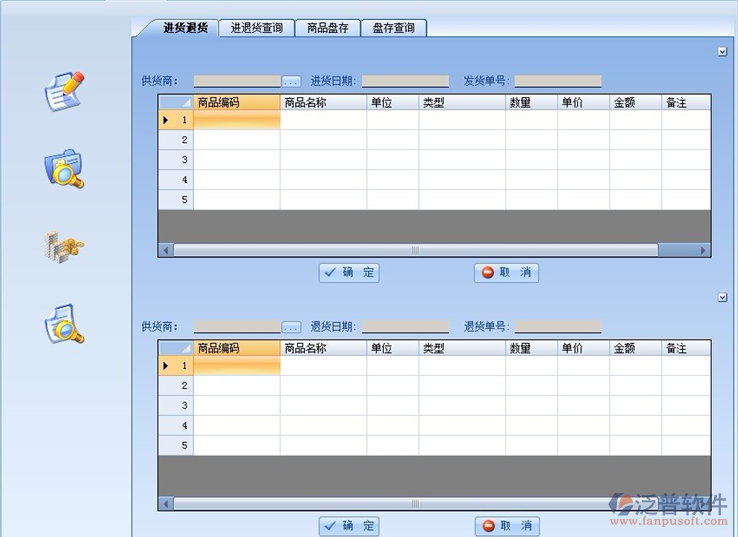Select 商品名称 column header in upper grid
The width and height of the screenshot is (738, 537).
click(323, 103)
